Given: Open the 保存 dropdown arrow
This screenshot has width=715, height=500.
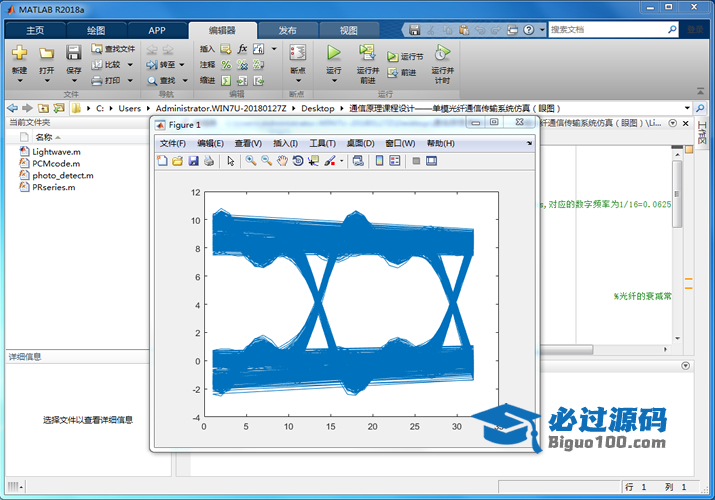Looking at the screenshot, I should tap(74, 81).
